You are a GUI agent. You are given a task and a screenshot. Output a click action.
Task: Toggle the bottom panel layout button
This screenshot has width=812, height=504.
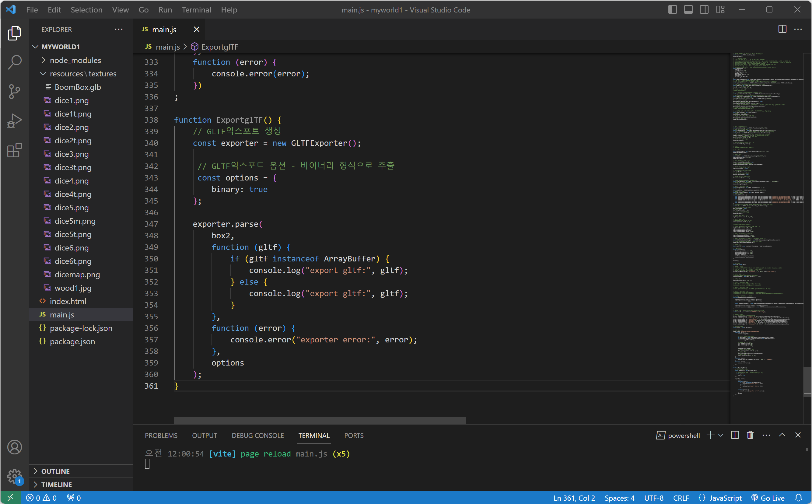click(x=688, y=10)
